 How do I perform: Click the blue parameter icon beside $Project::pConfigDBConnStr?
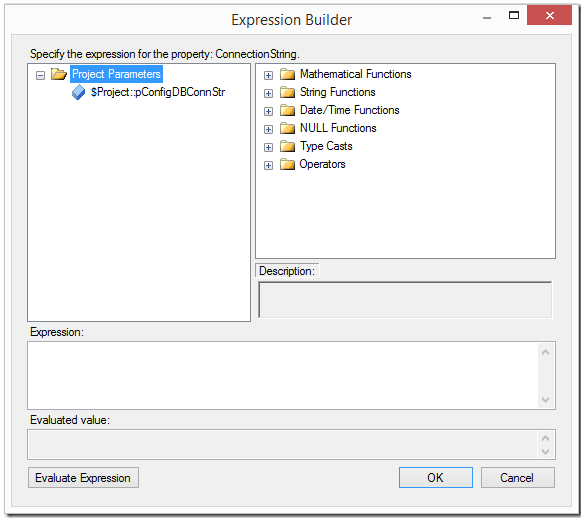point(78,92)
